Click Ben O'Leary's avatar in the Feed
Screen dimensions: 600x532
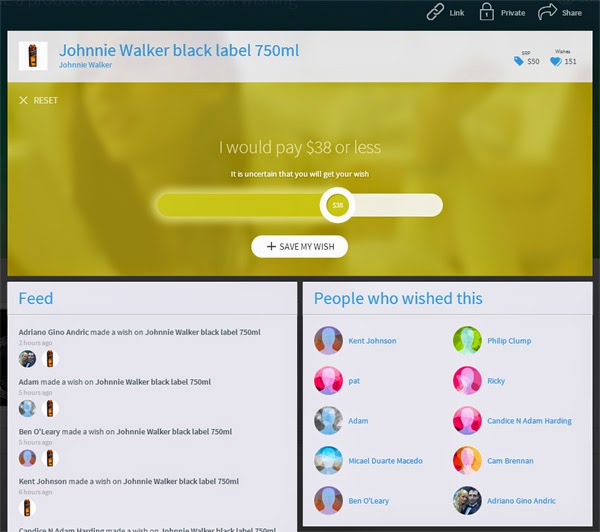[x=28, y=459]
